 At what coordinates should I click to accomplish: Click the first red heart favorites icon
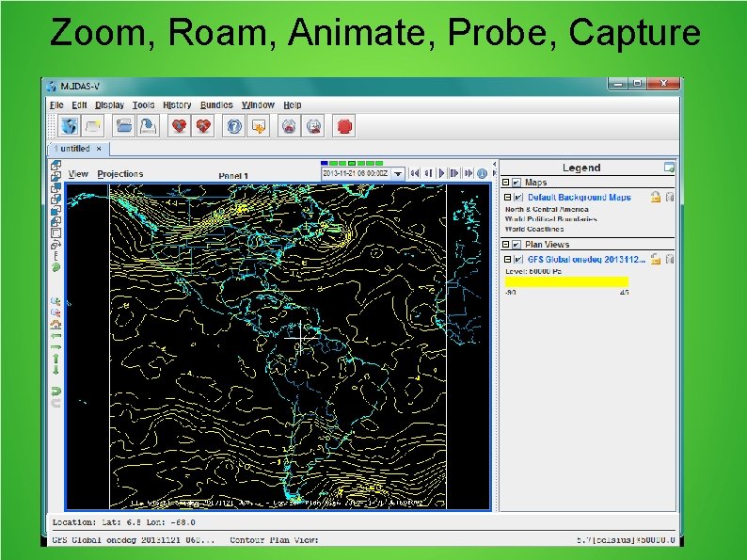179,126
